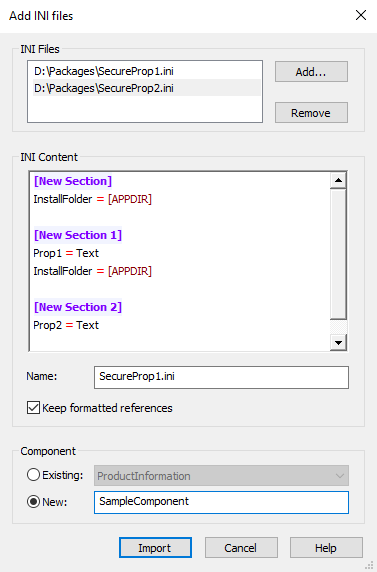
Task: Focus the SampleComponent text field
Action: (x=221, y=502)
